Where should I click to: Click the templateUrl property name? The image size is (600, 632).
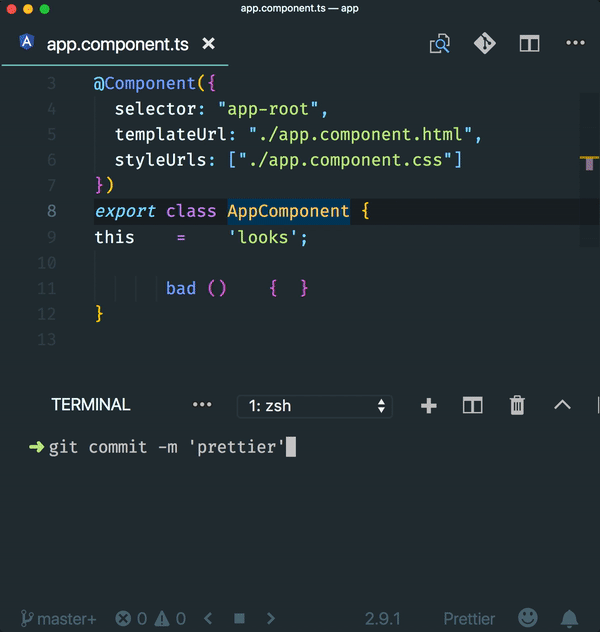click(x=170, y=135)
